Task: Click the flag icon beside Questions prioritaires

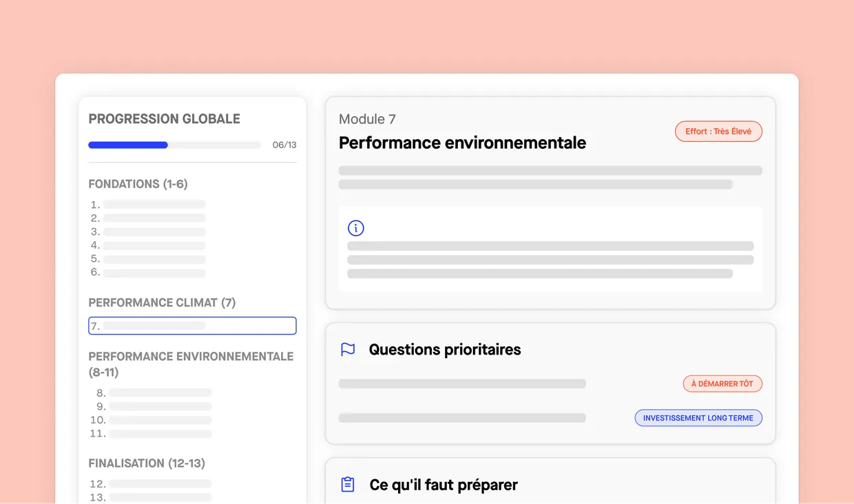Action: pyautogui.click(x=348, y=350)
